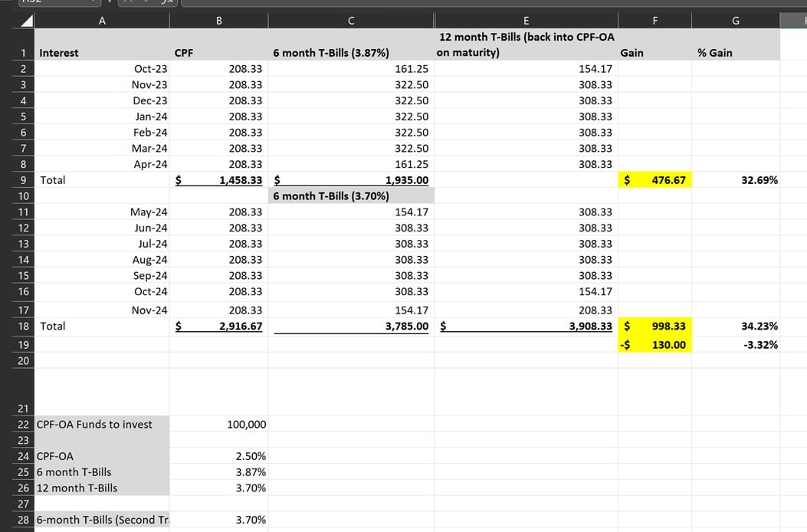Click the 3.70% cell in row 26
Screen dimensions: 807x532
(218, 488)
